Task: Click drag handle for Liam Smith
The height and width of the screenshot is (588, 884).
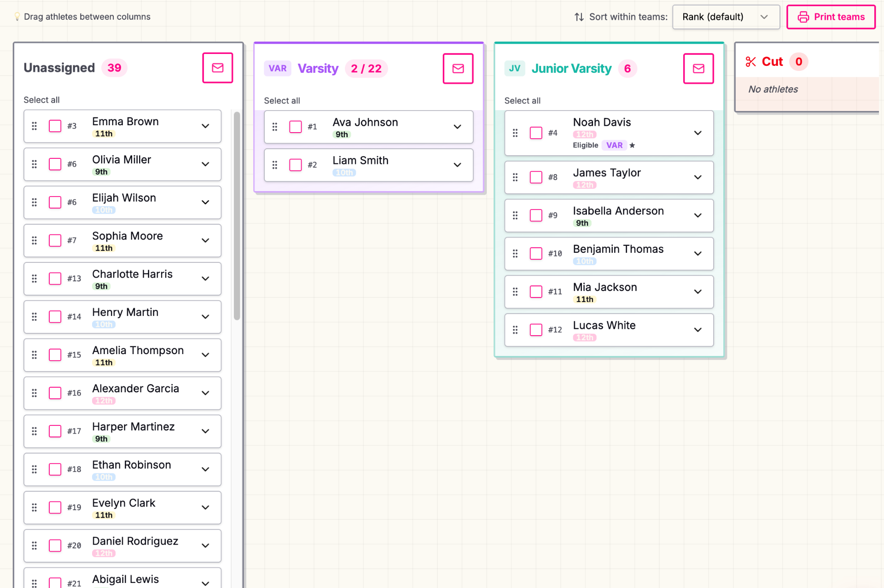Action: [274, 165]
